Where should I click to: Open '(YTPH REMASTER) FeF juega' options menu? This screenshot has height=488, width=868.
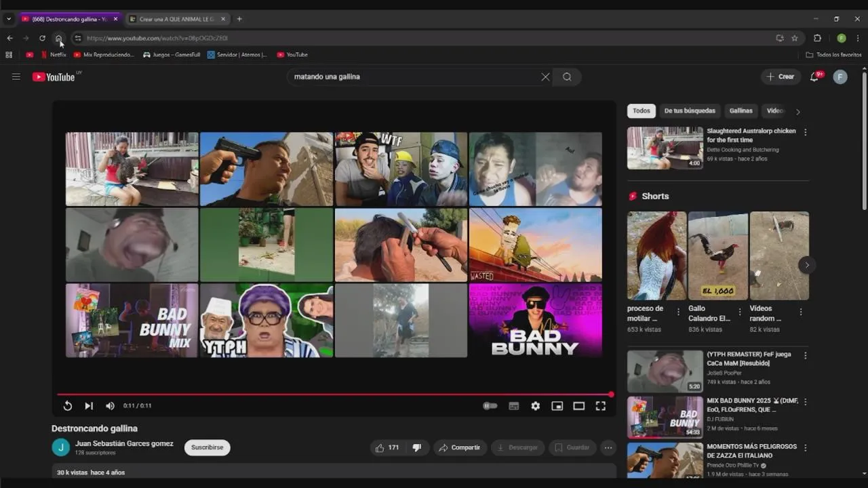pyautogui.click(x=806, y=356)
